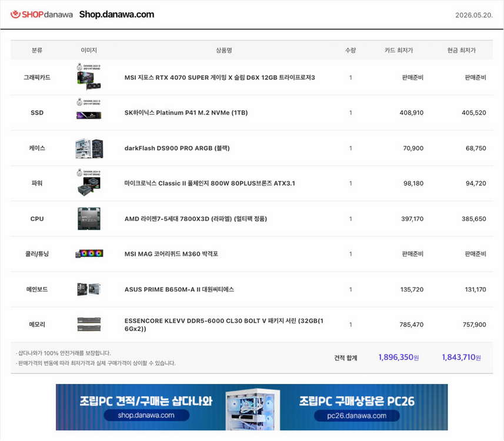
Task: Open MSI MAG 코어리퀴드 M360 product name
Action: [x=171, y=254]
